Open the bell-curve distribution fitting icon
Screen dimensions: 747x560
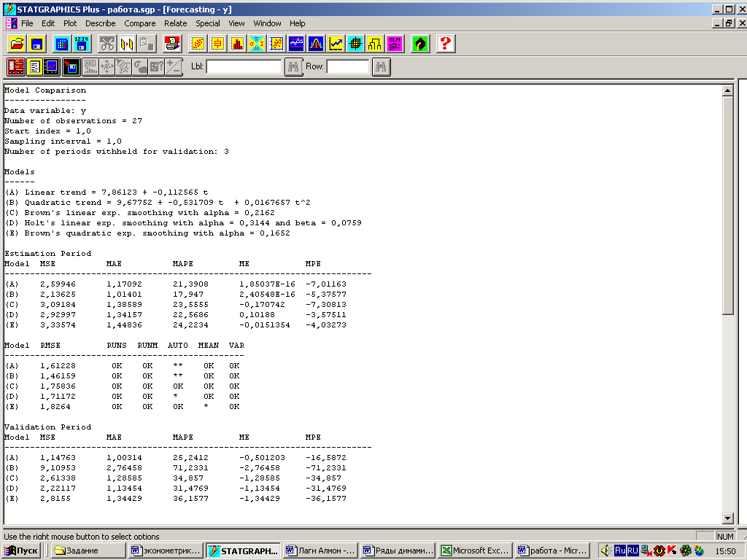coord(316,44)
